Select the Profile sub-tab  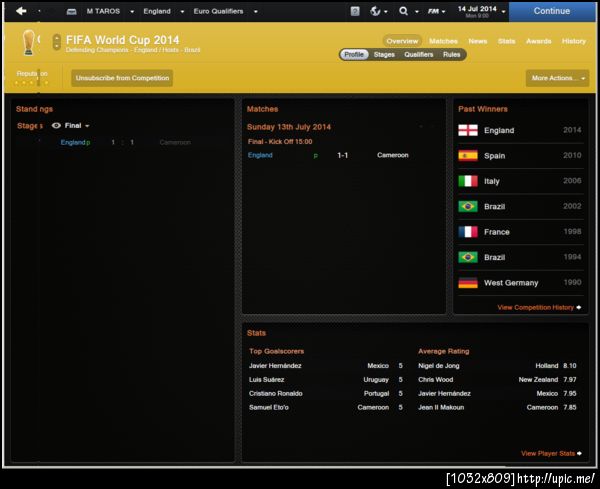click(x=354, y=54)
